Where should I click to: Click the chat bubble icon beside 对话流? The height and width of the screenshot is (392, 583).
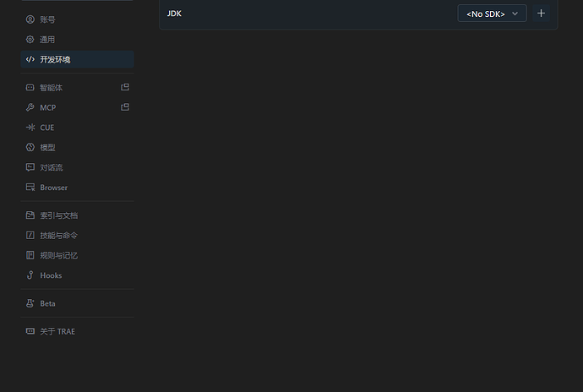(x=30, y=167)
